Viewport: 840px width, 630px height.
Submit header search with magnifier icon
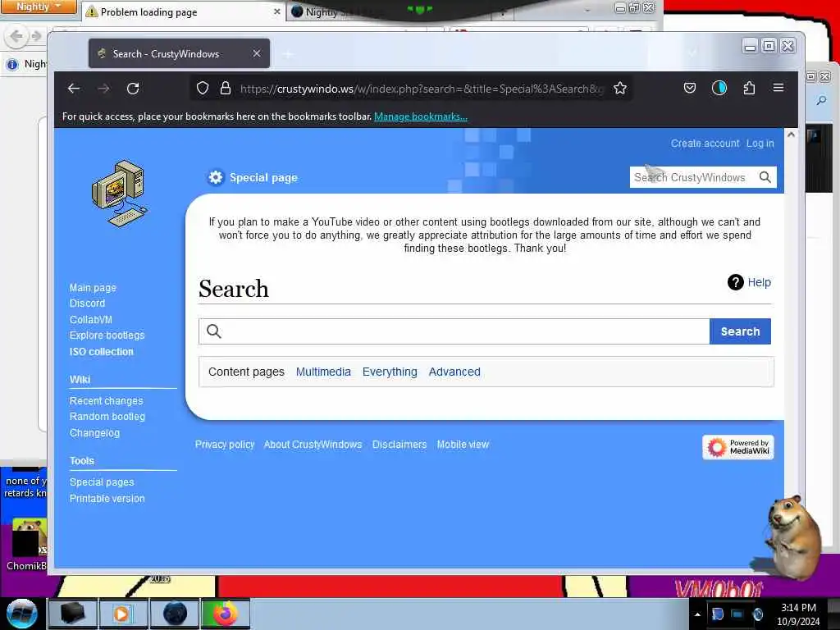[765, 177]
